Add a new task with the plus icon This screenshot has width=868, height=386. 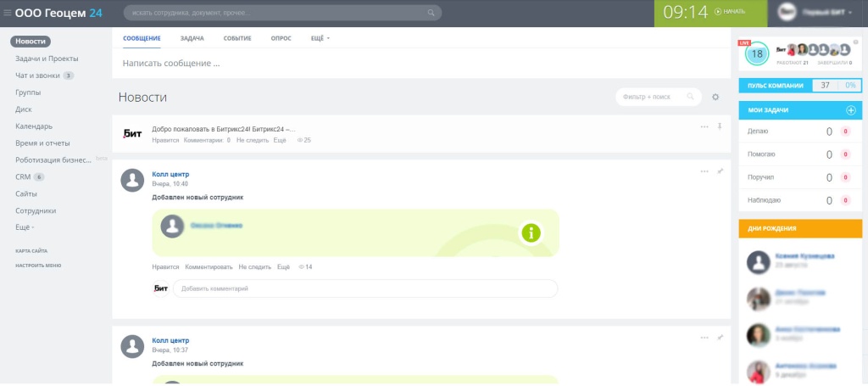[851, 110]
